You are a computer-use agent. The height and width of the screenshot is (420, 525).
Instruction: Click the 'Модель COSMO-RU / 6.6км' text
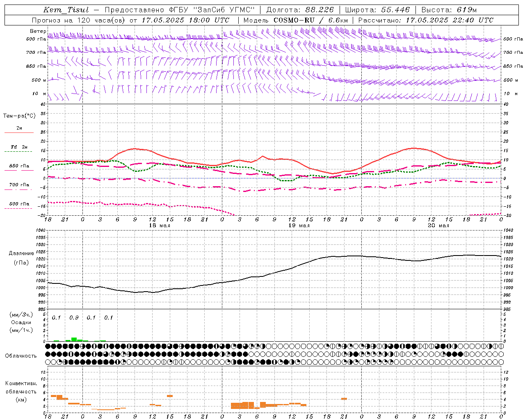297,20
